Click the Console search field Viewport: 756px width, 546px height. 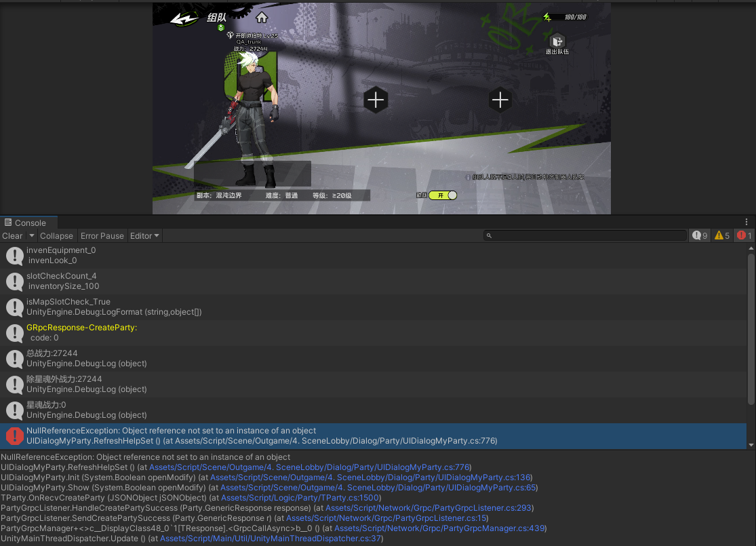pos(586,236)
